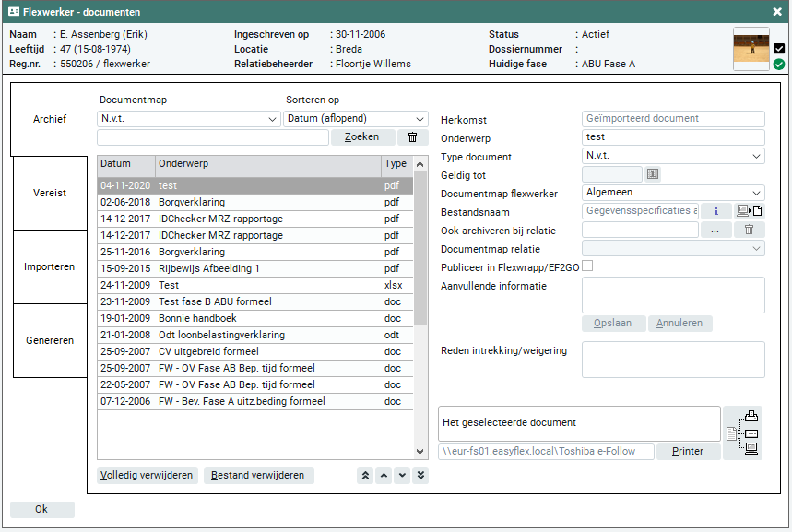The height and width of the screenshot is (532, 792).
Task: Click the green check status icon
Action: click(x=779, y=65)
